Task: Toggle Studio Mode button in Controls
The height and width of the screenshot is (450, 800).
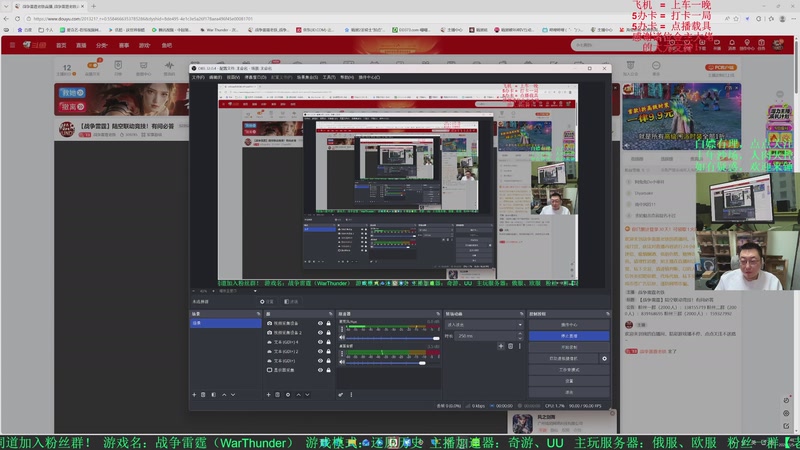Action: coord(569,369)
